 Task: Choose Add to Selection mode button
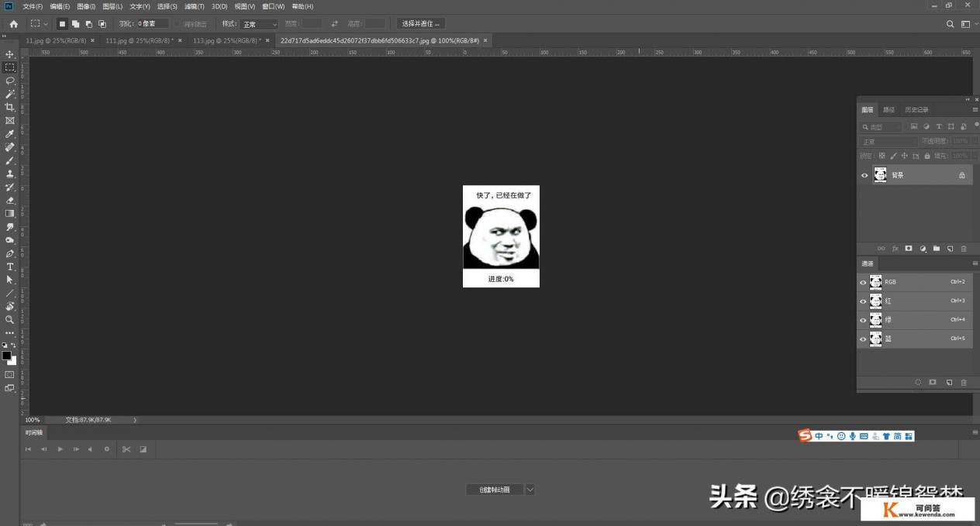tap(75, 24)
